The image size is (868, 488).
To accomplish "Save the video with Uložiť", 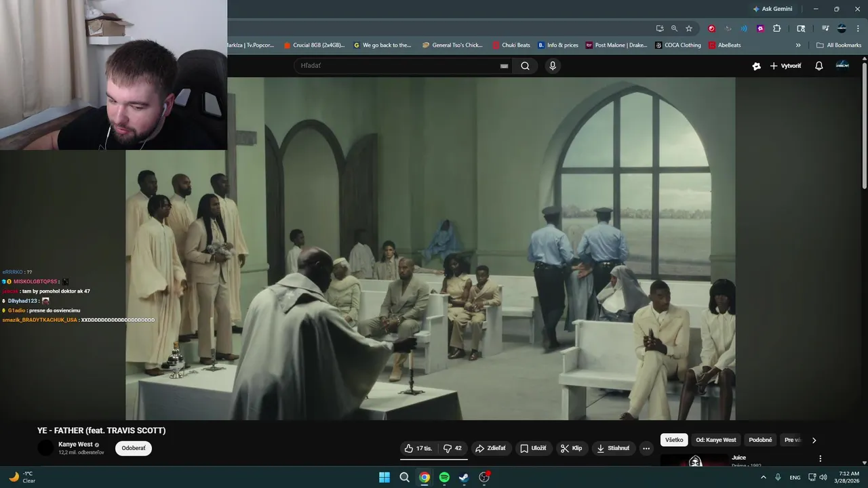I will tap(533, 448).
